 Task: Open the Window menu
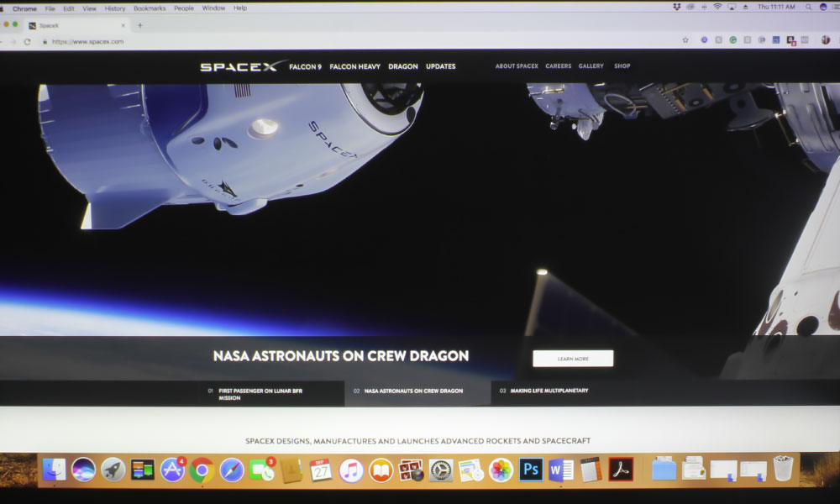click(213, 8)
